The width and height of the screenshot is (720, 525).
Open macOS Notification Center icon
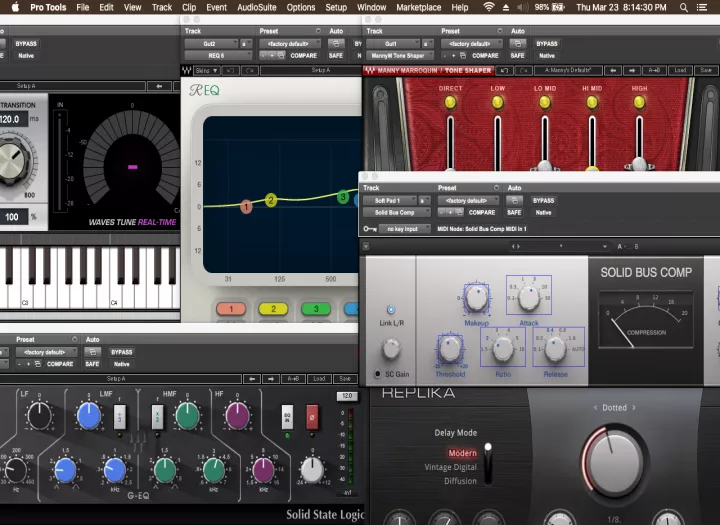(702, 7)
